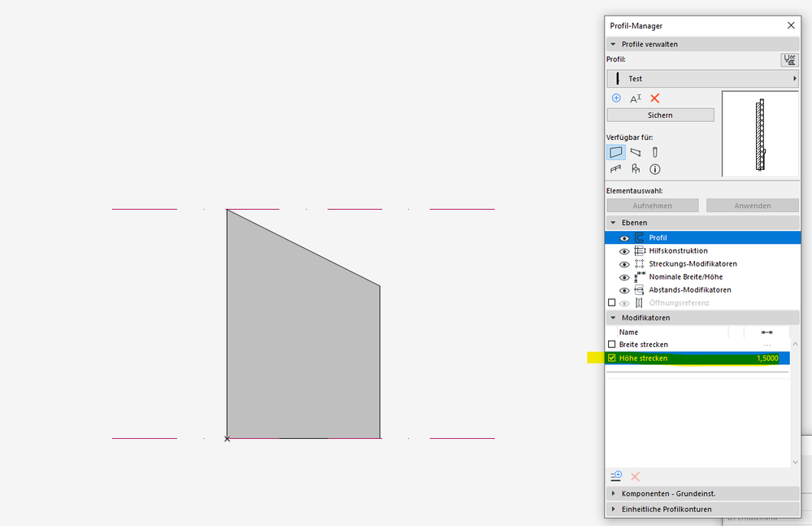Select the Streckungs-Modifikatoren layer row
This screenshot has height=526, width=812.
click(702, 263)
